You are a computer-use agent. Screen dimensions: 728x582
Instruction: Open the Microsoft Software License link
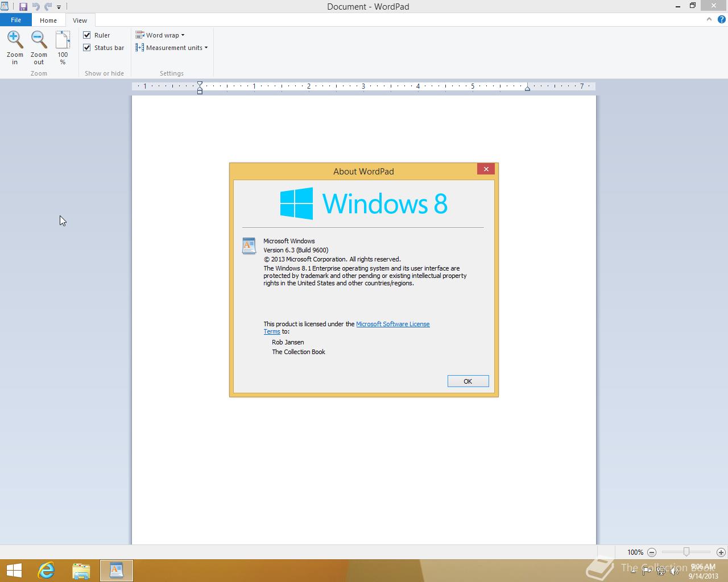click(393, 324)
